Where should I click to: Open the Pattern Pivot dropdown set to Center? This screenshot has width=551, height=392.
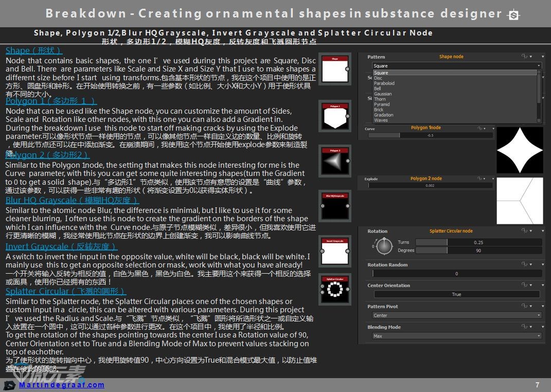[456, 315]
